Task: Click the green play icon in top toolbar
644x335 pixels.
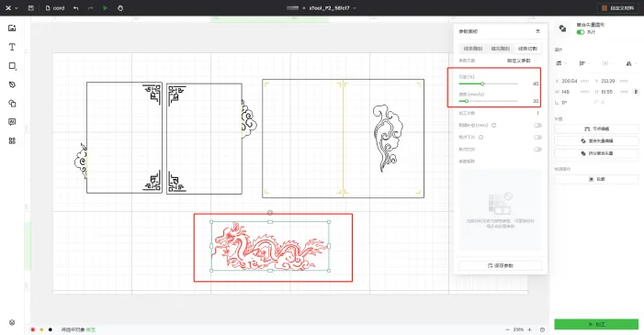Action: click(x=105, y=7)
